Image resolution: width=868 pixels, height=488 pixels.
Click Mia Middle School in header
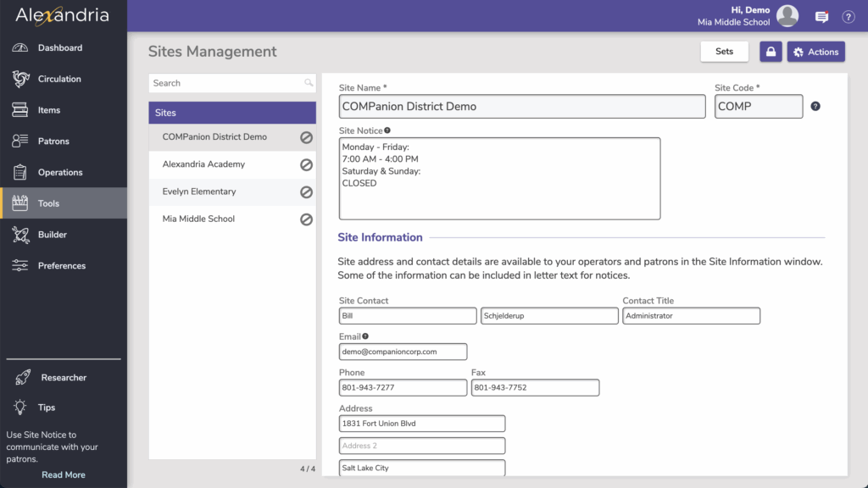pyautogui.click(x=733, y=22)
